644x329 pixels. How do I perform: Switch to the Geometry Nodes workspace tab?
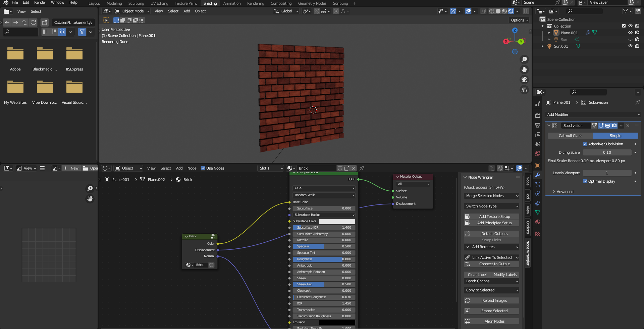312,3
